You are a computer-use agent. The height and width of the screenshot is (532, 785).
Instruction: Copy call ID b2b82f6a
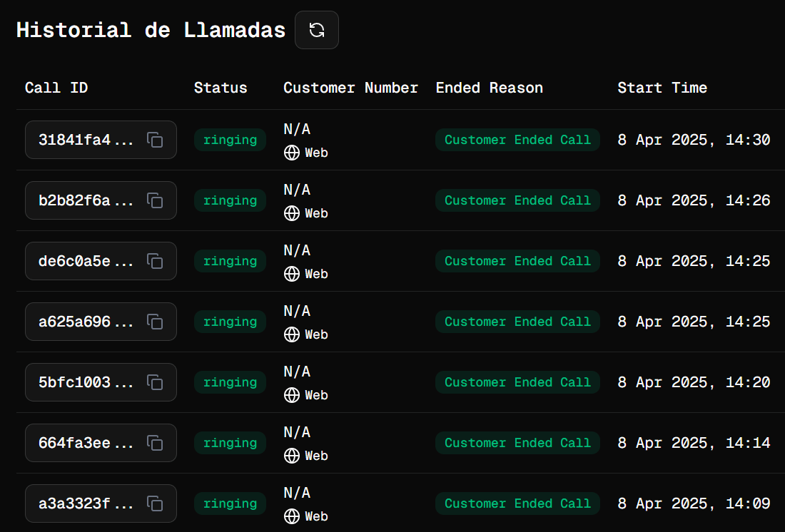point(155,200)
